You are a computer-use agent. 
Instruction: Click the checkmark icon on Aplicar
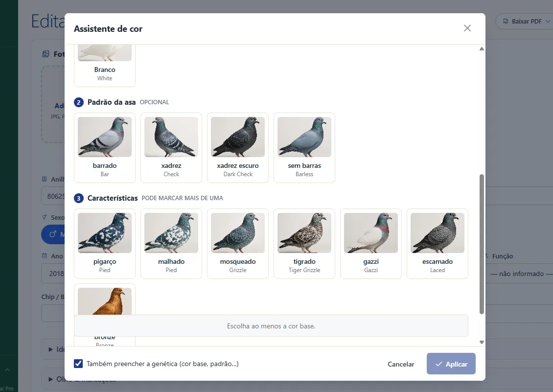[x=439, y=364]
